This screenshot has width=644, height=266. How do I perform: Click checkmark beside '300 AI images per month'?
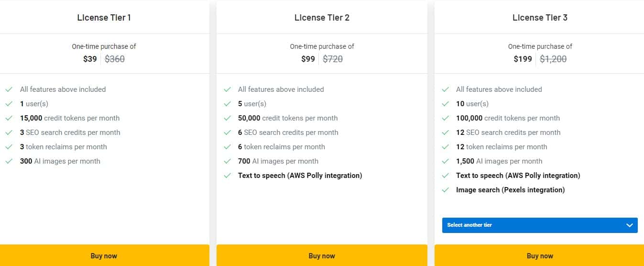point(9,161)
